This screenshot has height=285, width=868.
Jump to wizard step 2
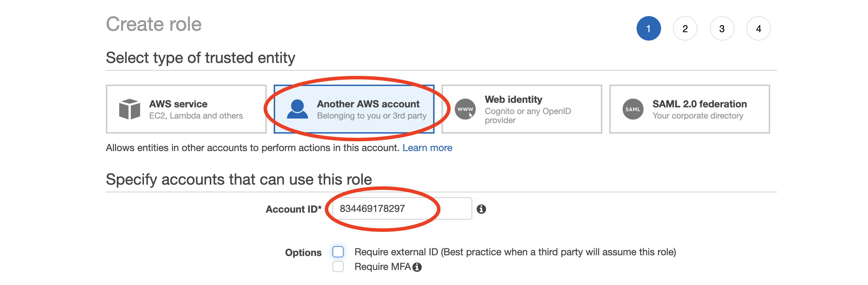click(685, 28)
